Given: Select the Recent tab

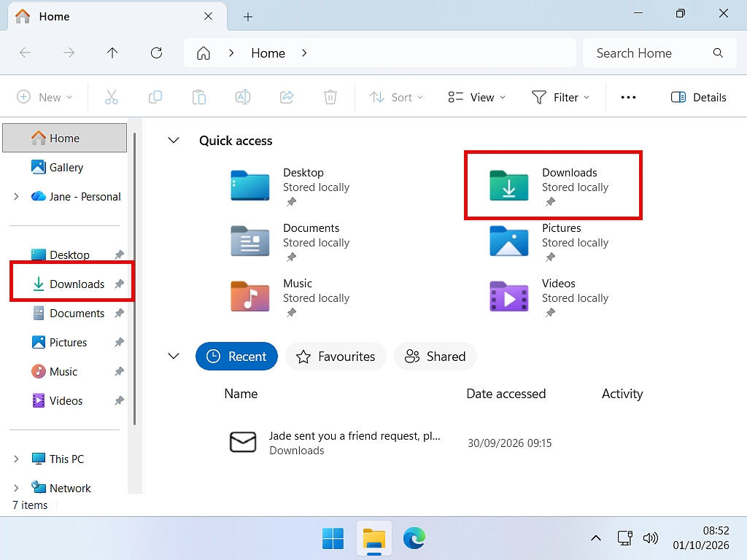Looking at the screenshot, I should pyautogui.click(x=236, y=356).
